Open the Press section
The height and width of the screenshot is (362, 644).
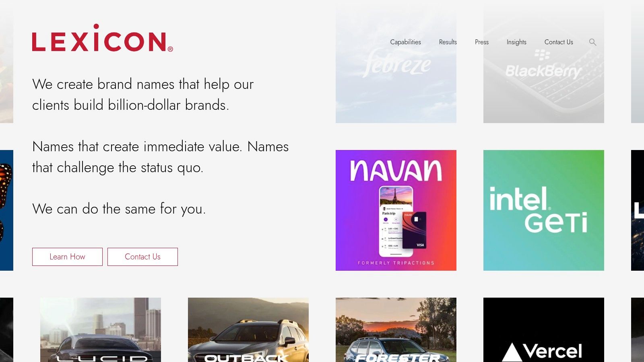pyautogui.click(x=481, y=42)
